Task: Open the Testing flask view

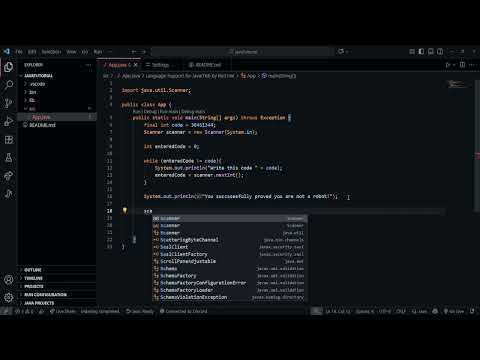Action: (9, 157)
